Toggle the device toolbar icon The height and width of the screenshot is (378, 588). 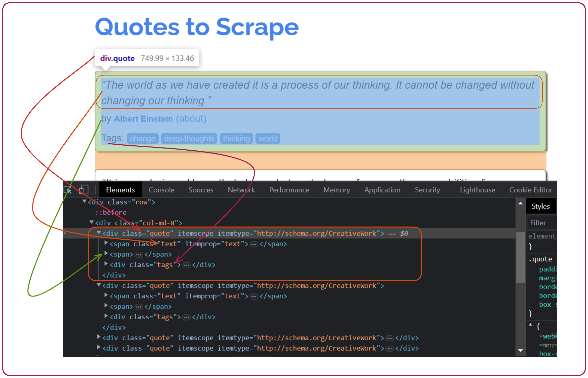point(84,190)
